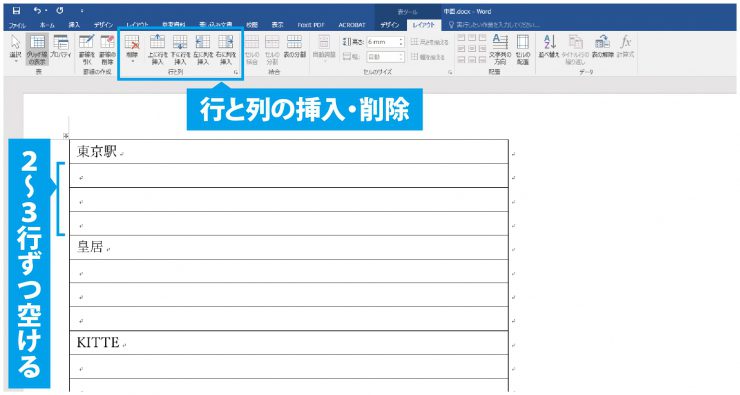Click 右に列を挿入 (Insert column right)
Viewport: 740px width, 395px height.
click(x=226, y=49)
